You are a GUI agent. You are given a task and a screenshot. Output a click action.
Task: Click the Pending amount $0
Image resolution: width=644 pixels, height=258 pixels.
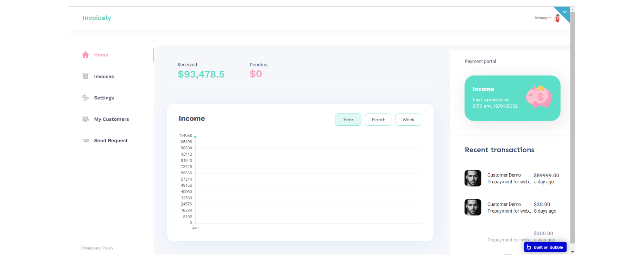click(256, 74)
